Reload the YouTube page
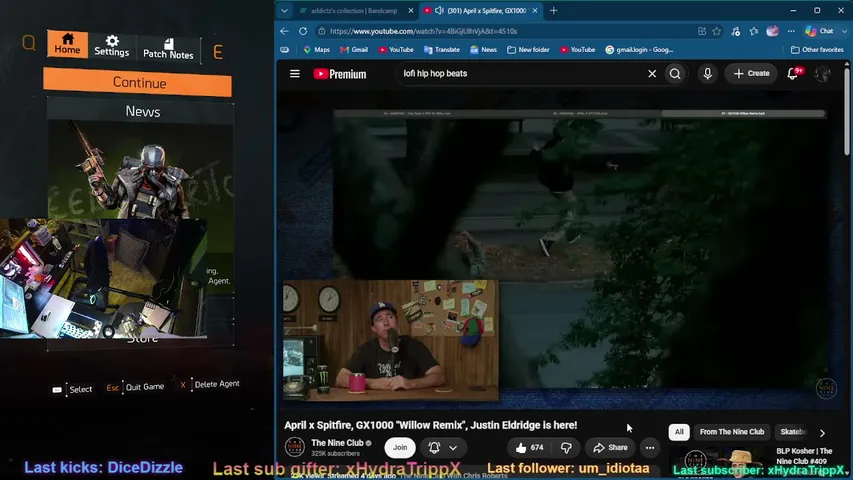 tap(303, 31)
